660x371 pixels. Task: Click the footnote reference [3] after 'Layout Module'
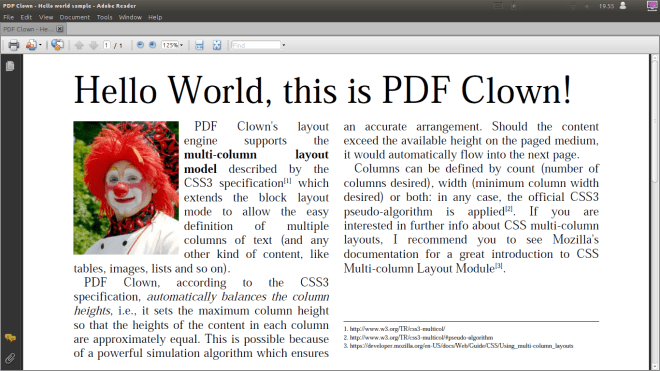499,266
